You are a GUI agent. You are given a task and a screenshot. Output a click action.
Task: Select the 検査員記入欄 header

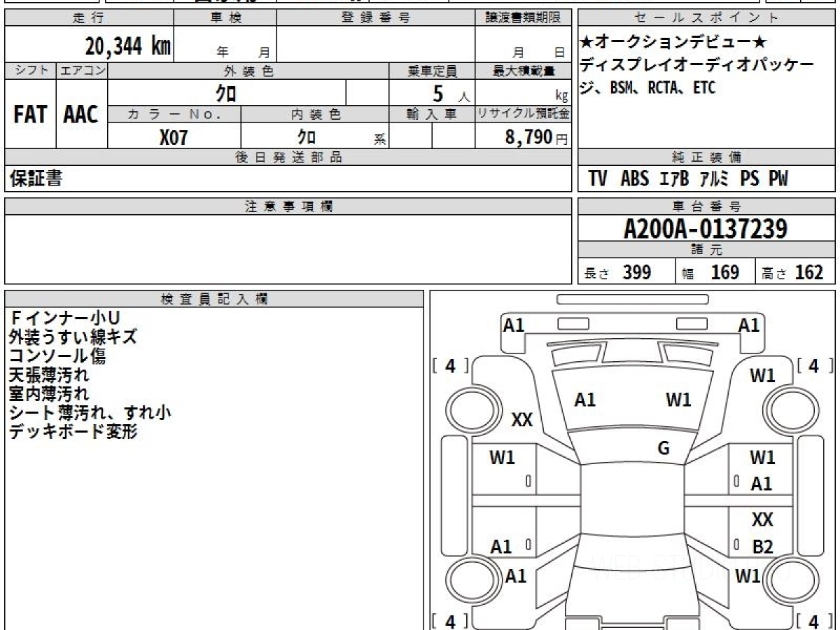pyautogui.click(x=214, y=299)
